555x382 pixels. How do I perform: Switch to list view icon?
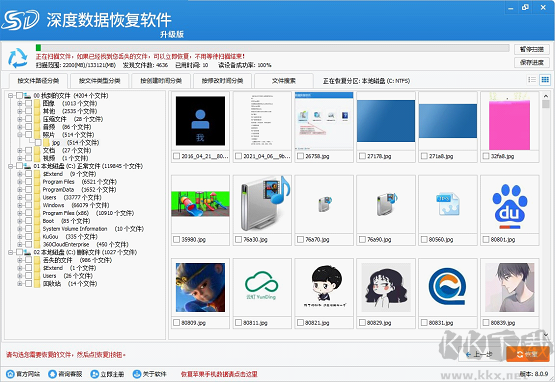point(532,80)
